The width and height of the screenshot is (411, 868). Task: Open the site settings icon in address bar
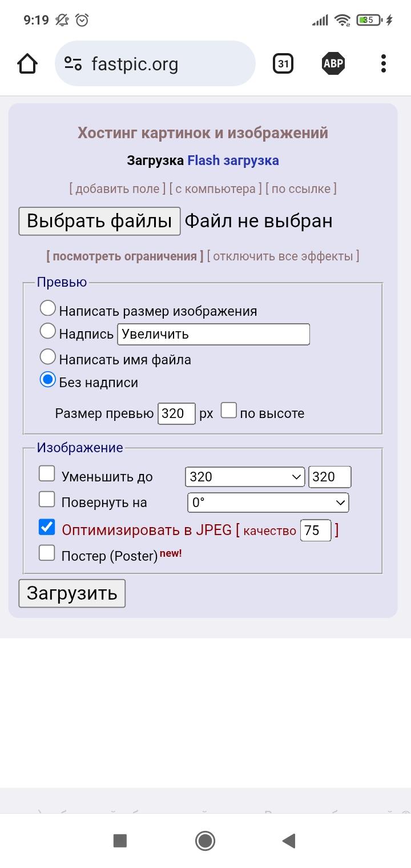pyautogui.click(x=73, y=64)
